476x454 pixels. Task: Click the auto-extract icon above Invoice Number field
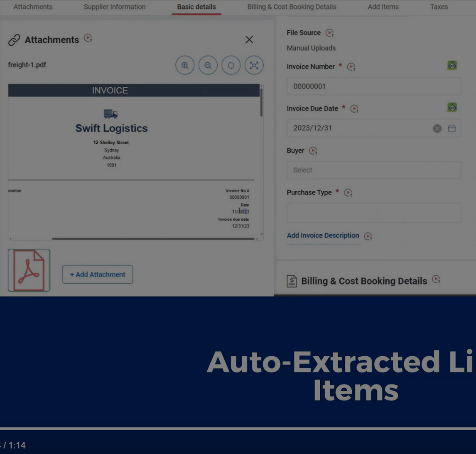pos(452,65)
